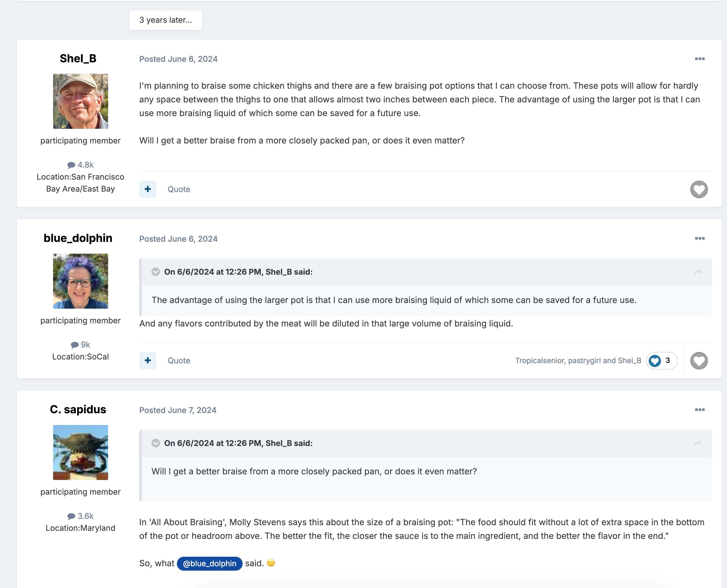Screen dimensions: 727x588
Task: Collapse the quote in C. sapidus's reply
Action: tap(156, 443)
